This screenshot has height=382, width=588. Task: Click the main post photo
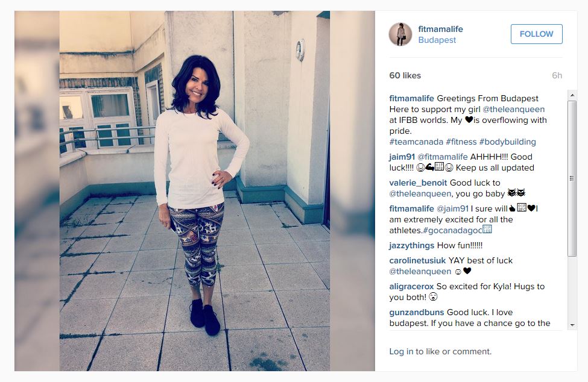195,191
